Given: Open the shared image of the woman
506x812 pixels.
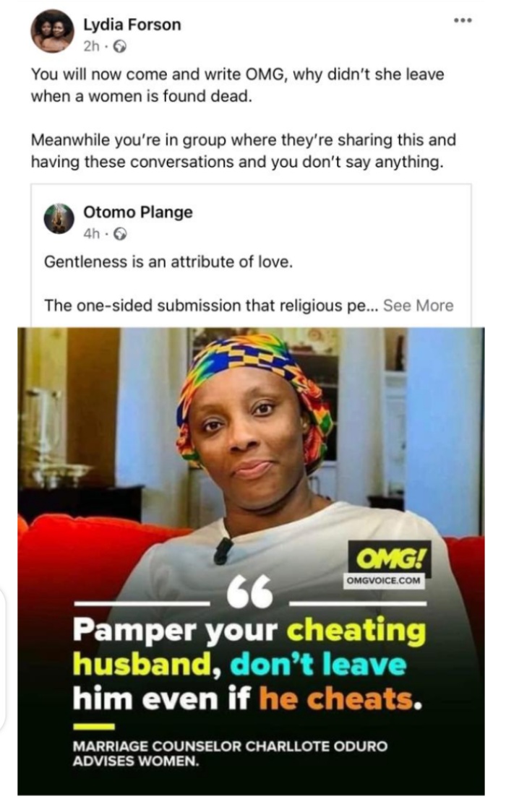Looking at the screenshot, I should [251, 561].
